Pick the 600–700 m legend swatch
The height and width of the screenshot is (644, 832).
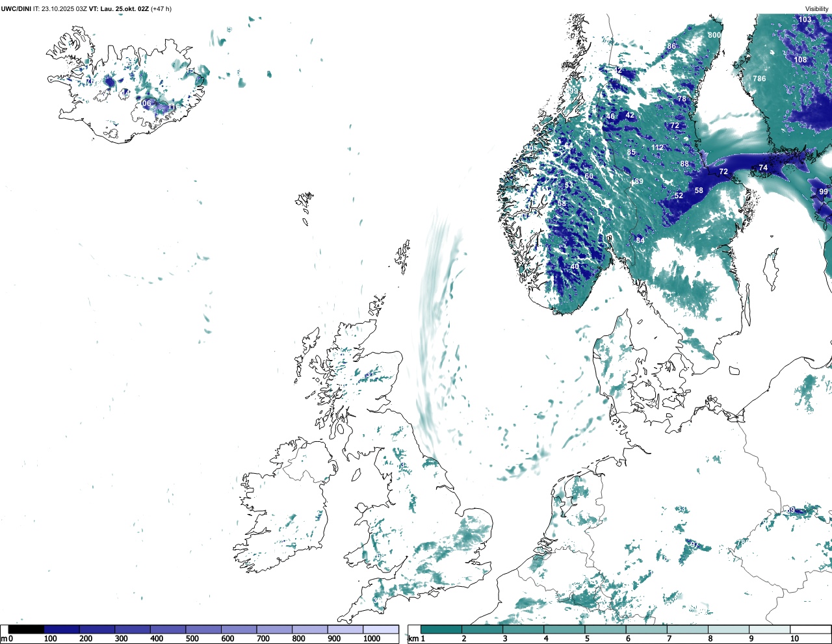239,629
